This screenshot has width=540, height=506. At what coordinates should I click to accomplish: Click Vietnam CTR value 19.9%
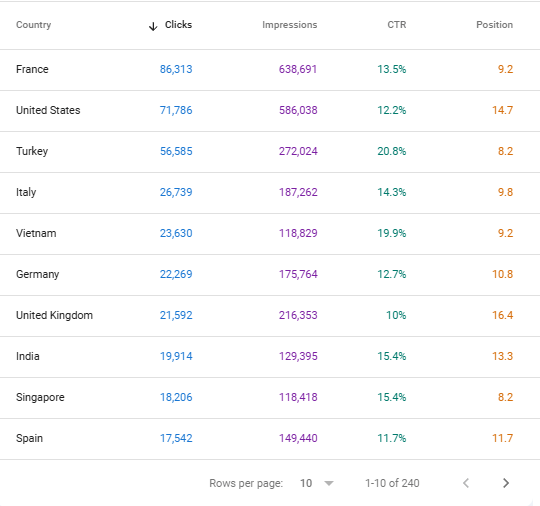point(392,233)
